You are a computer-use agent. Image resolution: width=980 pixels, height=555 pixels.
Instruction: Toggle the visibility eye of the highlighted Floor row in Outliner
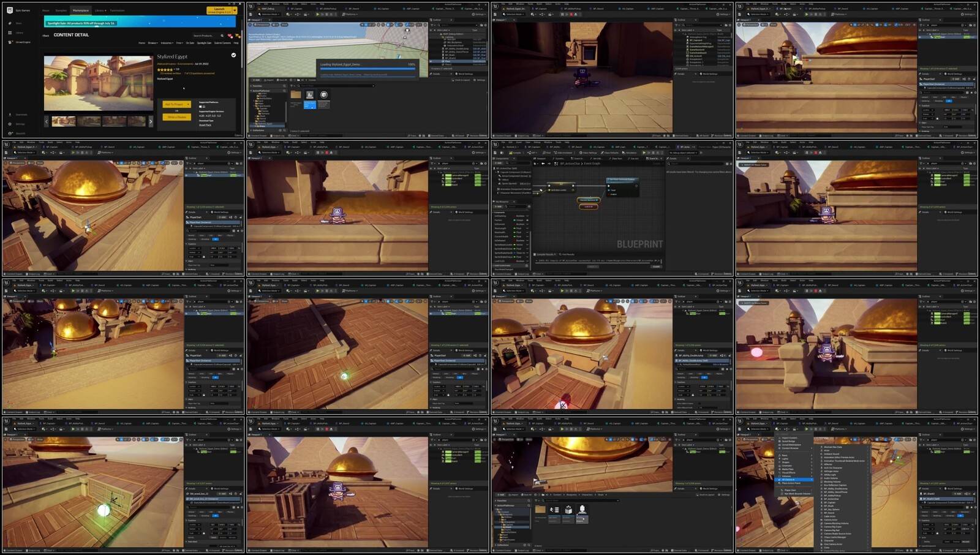431,61
